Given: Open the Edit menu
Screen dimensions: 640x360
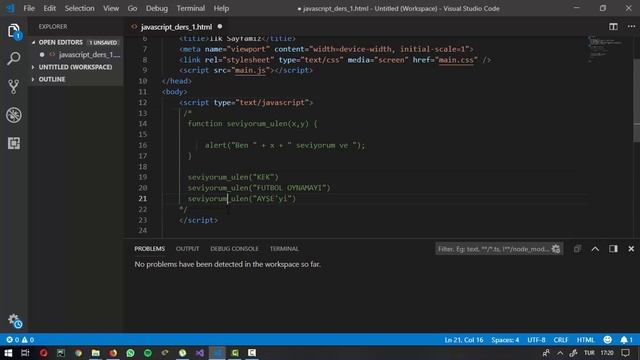Looking at the screenshot, I should click(x=49, y=8).
